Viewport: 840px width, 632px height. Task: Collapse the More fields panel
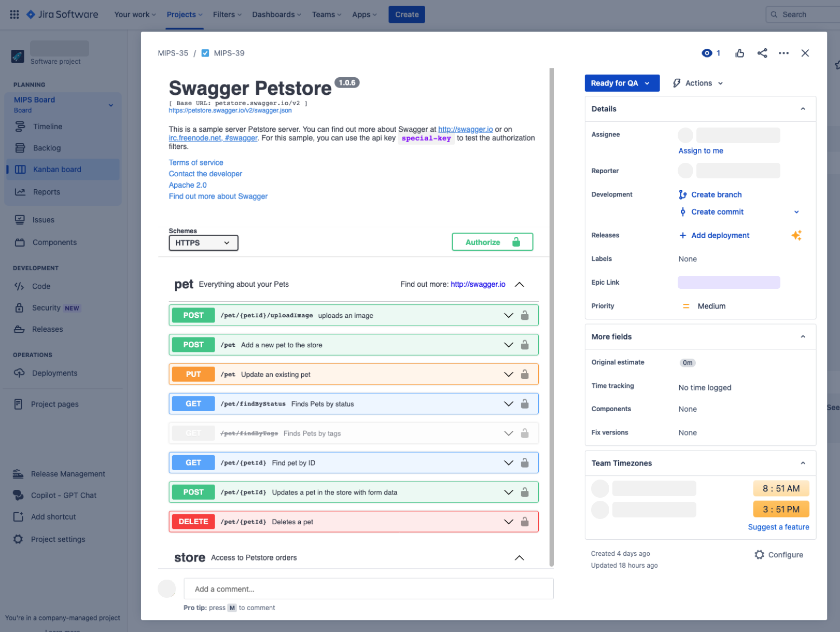point(803,336)
